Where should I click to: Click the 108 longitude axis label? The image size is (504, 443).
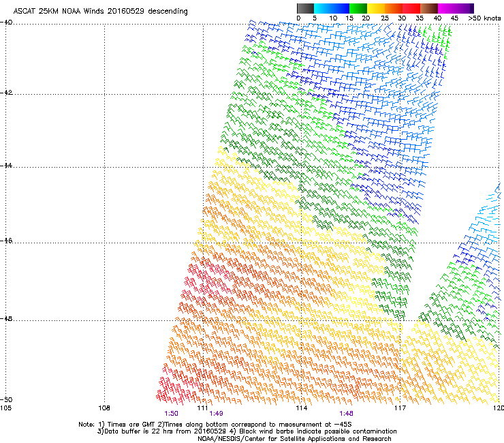coord(104,408)
